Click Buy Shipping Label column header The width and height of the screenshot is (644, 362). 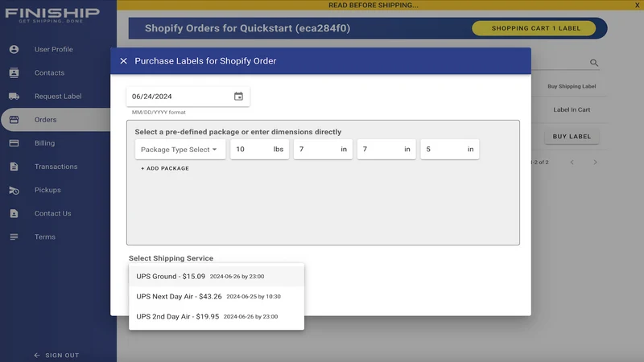pyautogui.click(x=572, y=86)
